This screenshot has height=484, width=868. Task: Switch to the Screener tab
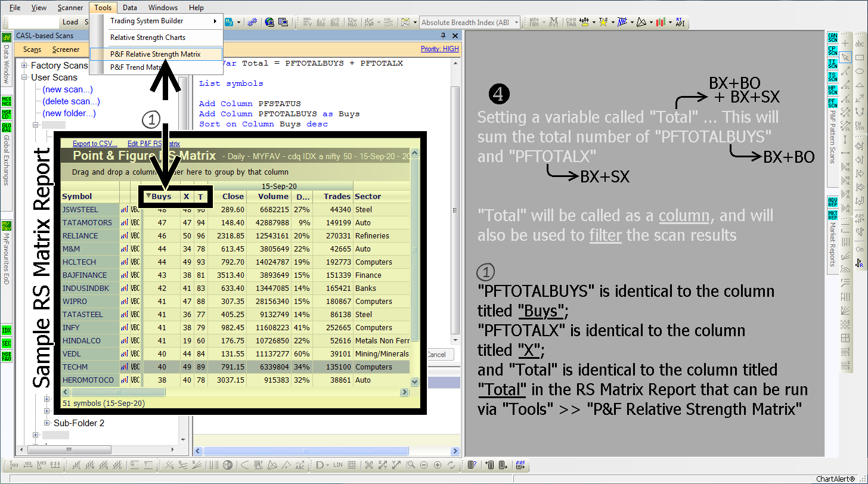[66, 49]
